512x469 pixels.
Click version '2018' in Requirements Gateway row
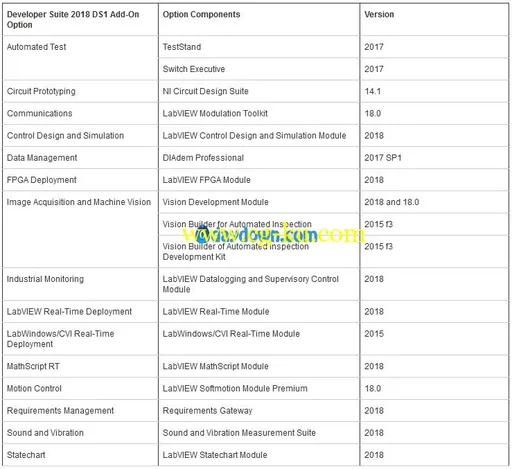374,411
